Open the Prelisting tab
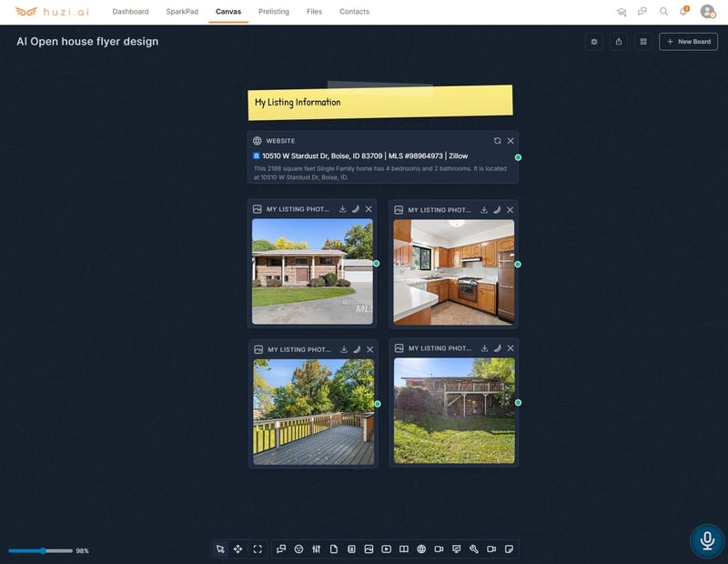The height and width of the screenshot is (564, 728). coord(274,12)
